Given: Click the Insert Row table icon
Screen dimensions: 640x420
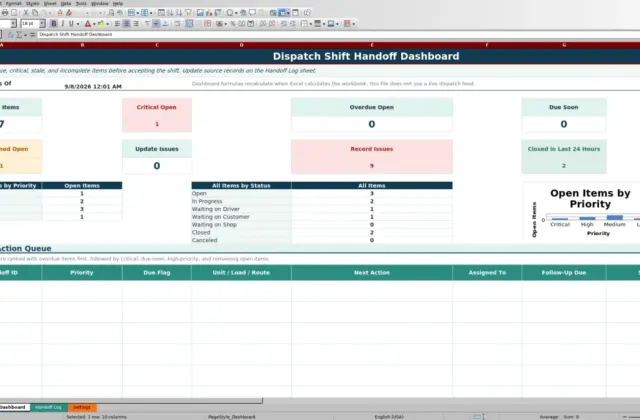Looking at the screenshot, I should [131, 13].
